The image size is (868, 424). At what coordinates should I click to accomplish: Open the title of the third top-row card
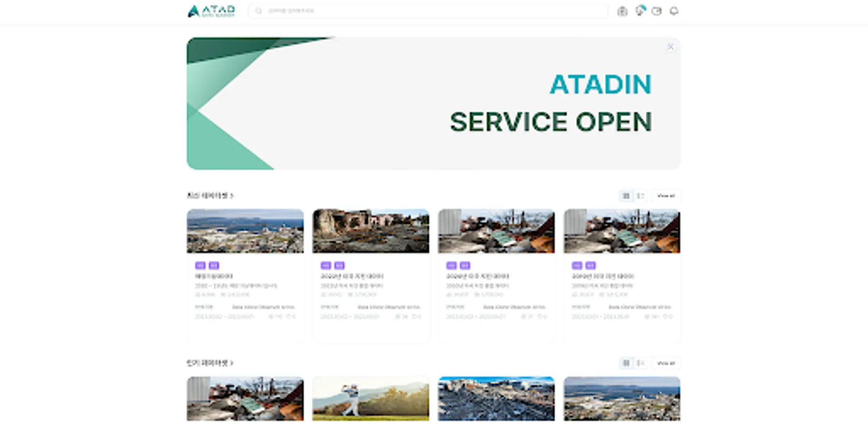tap(478, 277)
